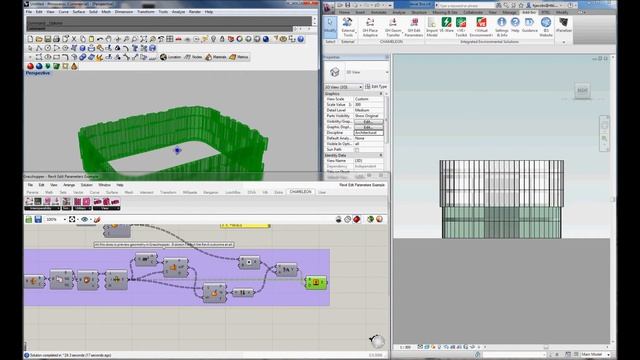Toggle Sun Path checkbox in Revit properties

[x=357, y=150]
